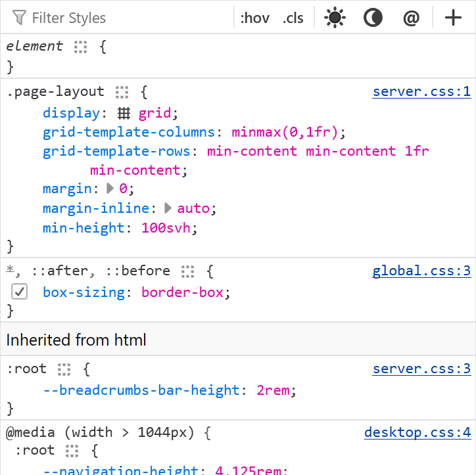Screen dimensions: 476x475
Task: Toggle the grid overlay icon next to grid
Action: tap(124, 114)
